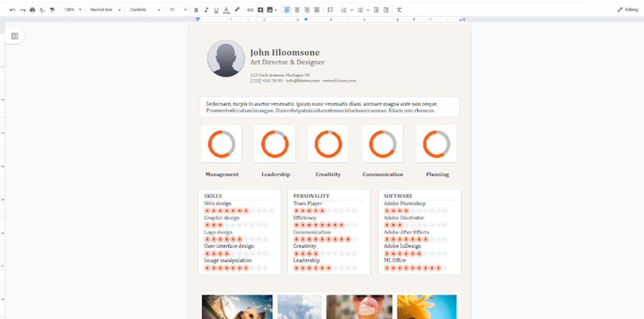
Task: Click the Adobe Photoshop text
Action: (x=404, y=203)
